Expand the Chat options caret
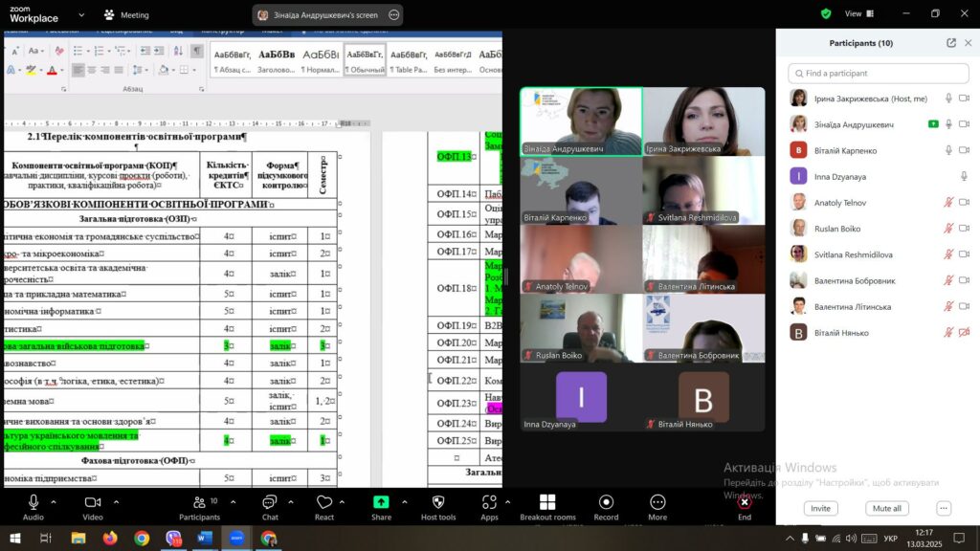The height and width of the screenshot is (551, 980). click(x=291, y=501)
